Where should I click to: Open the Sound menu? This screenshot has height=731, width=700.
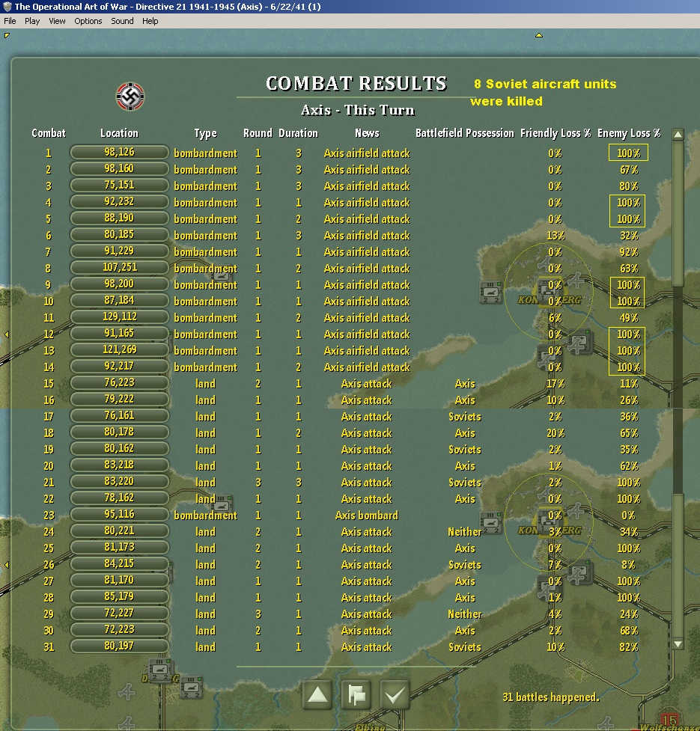coord(122,21)
